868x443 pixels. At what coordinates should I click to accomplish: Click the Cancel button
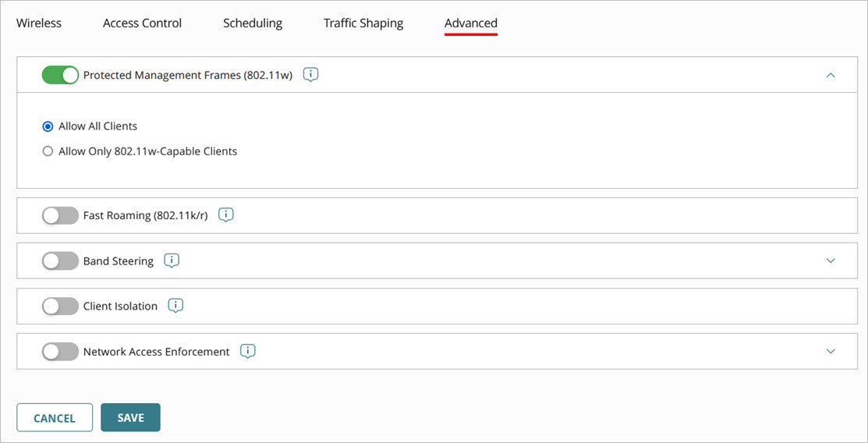coord(55,418)
